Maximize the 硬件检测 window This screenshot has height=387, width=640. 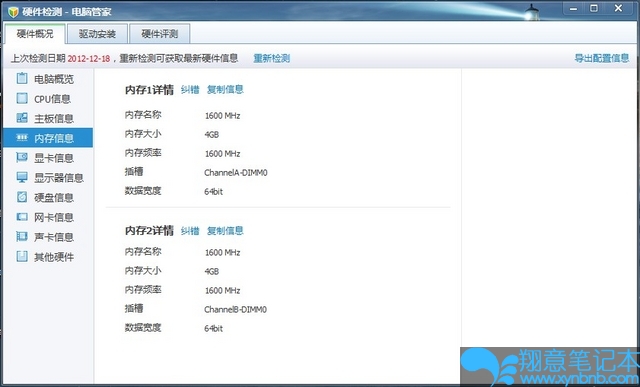click(x=594, y=9)
